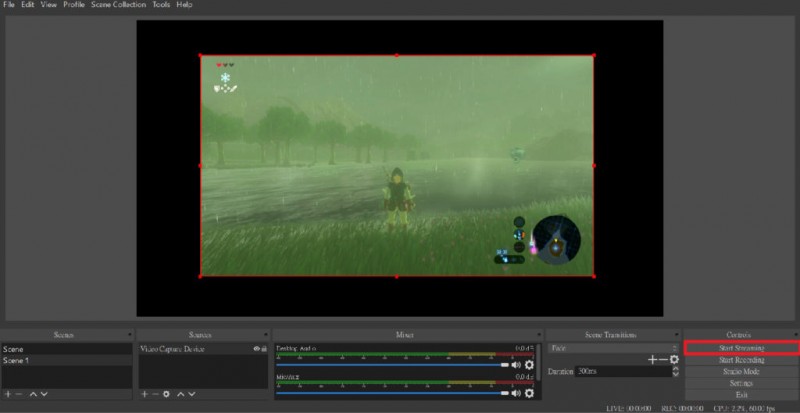The height and width of the screenshot is (413, 800).
Task: Enable Studio Mode
Action: click(741, 372)
